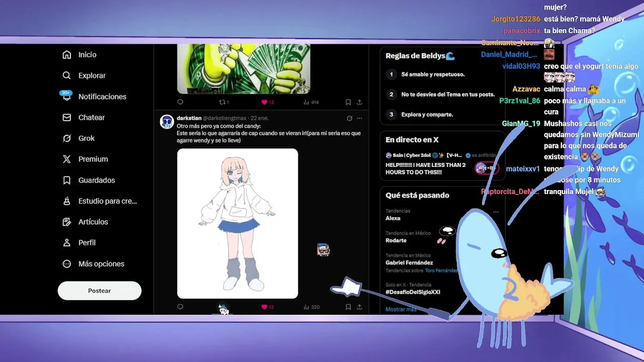Viewport: 644px width, 362px height.
Task: Select Guardados menu label
Action: coord(97,180)
